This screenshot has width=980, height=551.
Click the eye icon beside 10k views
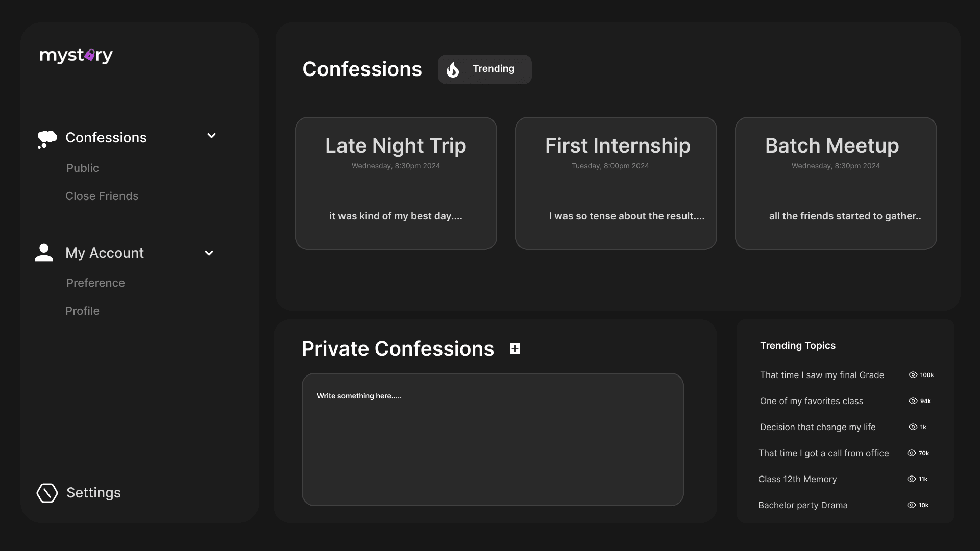click(912, 505)
